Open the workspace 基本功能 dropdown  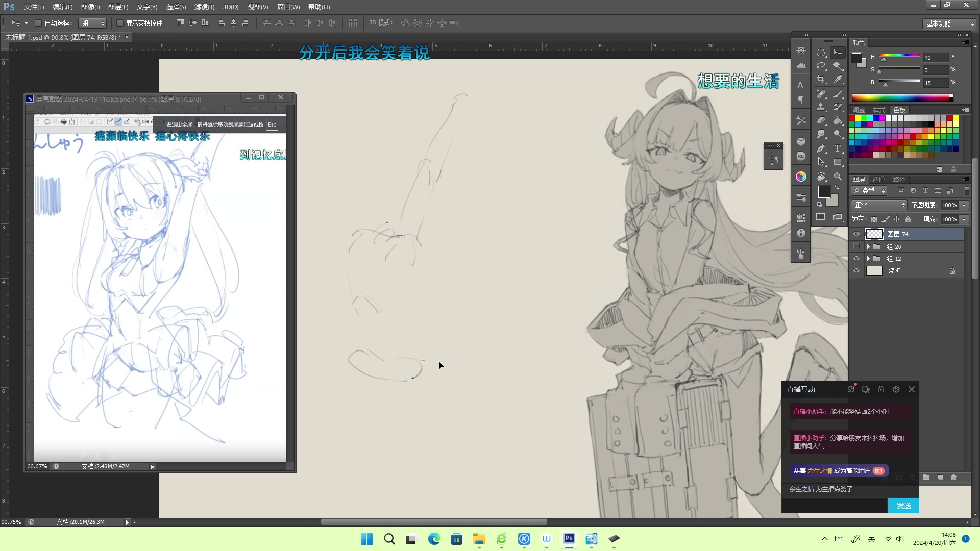[950, 23]
